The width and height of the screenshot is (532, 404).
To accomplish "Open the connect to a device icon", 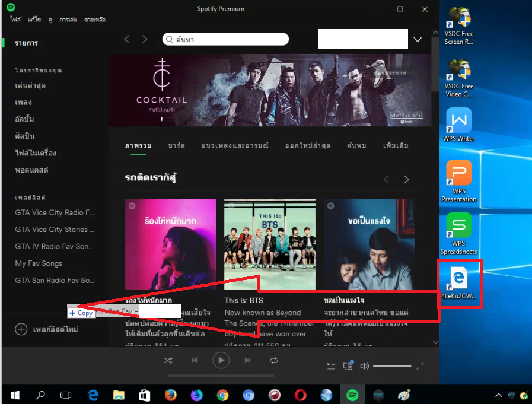I will tap(348, 365).
